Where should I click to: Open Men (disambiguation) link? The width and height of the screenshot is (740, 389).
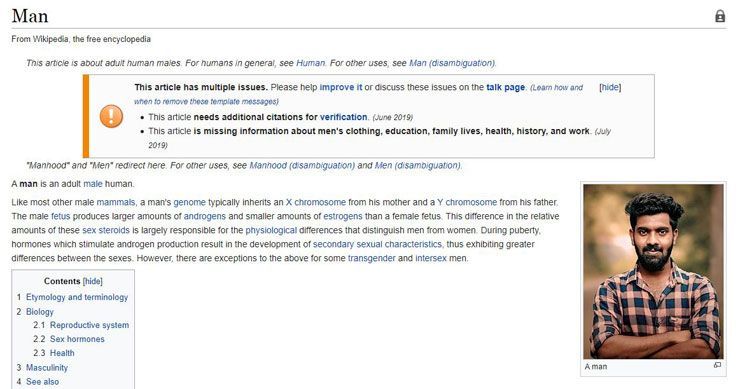click(418, 165)
